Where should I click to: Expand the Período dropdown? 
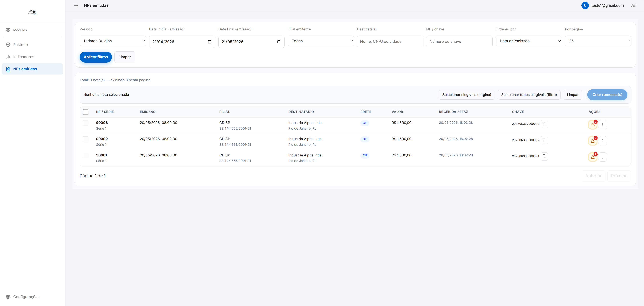point(113,41)
